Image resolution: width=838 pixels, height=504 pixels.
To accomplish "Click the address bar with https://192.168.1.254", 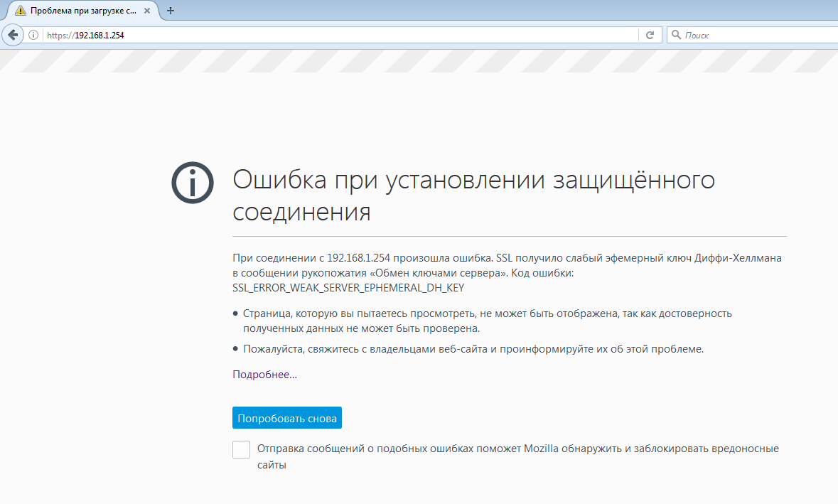I will coord(341,35).
